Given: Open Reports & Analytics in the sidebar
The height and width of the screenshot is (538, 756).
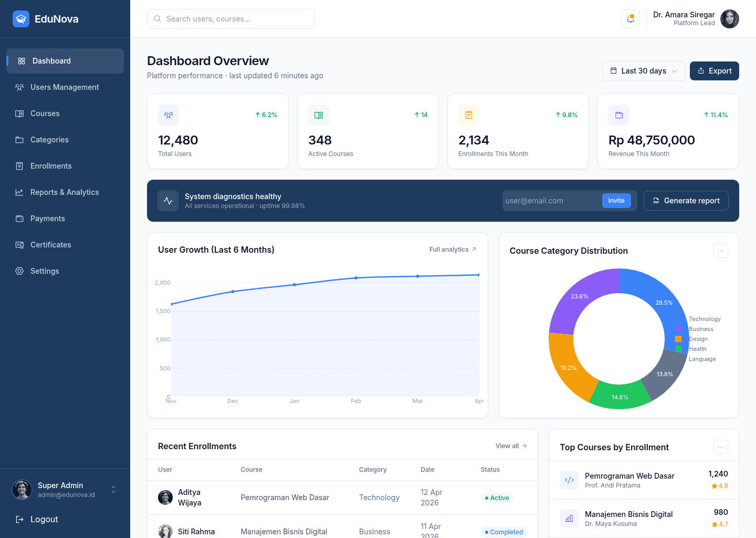Looking at the screenshot, I should click(x=65, y=192).
